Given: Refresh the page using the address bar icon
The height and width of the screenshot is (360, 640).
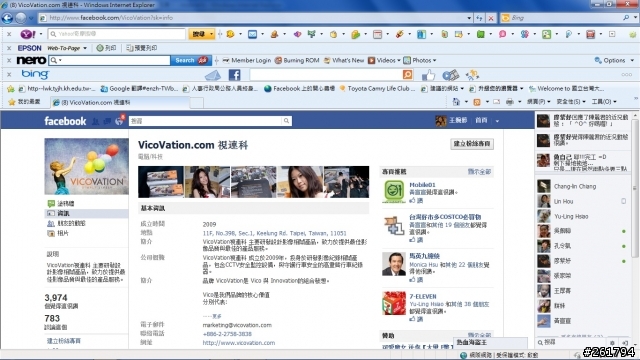Looking at the screenshot, I should tap(480, 18).
